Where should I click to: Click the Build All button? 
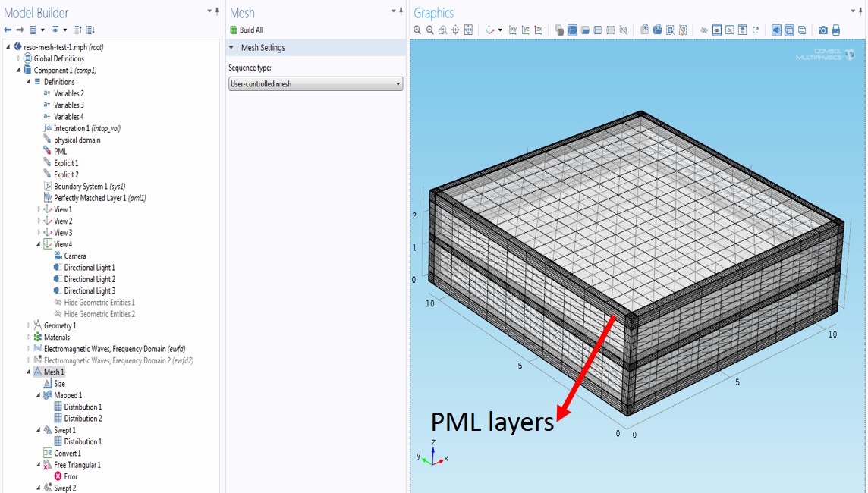pos(247,30)
